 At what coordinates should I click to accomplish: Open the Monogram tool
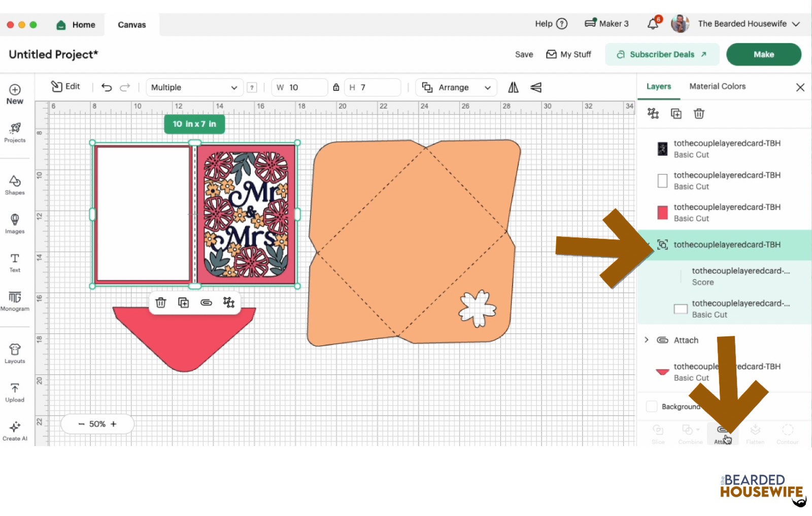pyautogui.click(x=15, y=301)
